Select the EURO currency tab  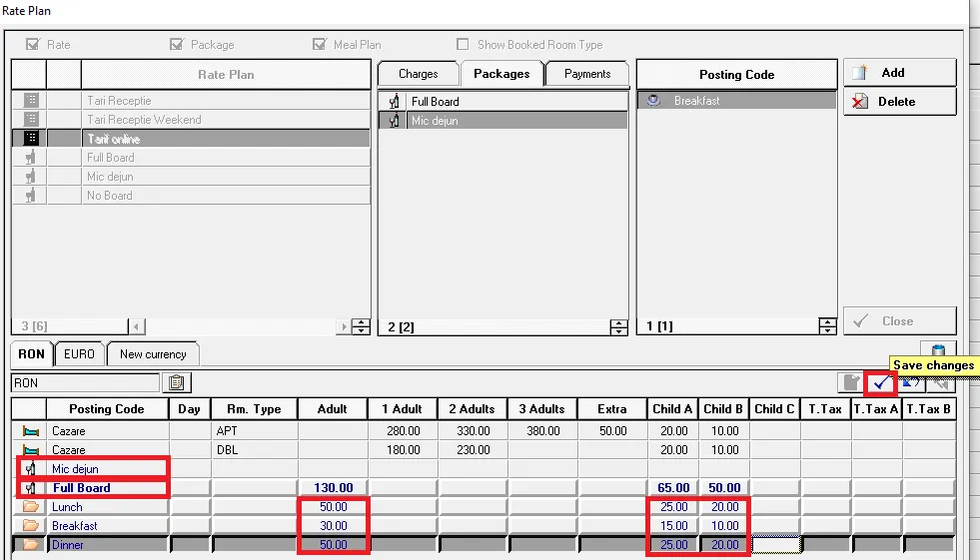[x=79, y=354]
